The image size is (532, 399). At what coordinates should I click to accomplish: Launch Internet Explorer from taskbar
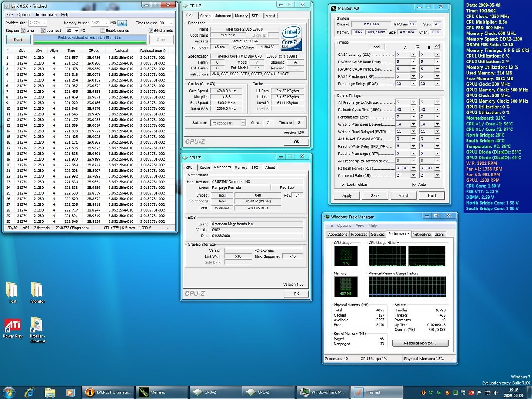point(30,392)
